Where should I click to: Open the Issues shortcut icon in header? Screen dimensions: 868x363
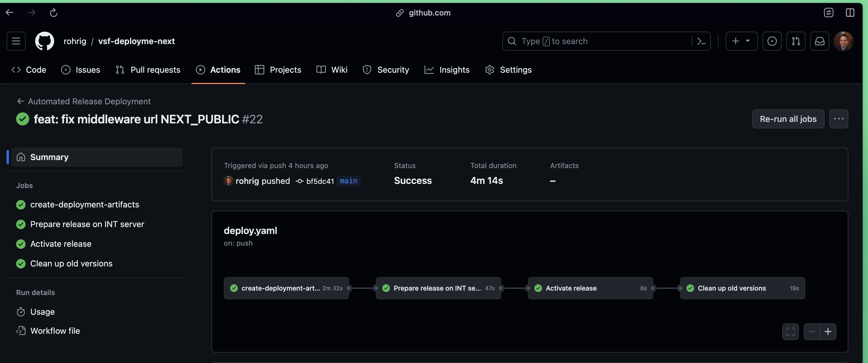coord(772,41)
